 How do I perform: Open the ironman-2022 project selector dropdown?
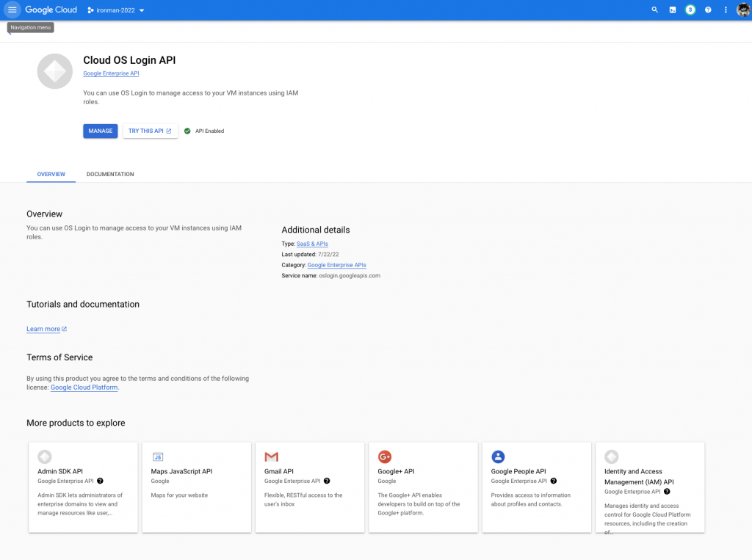point(115,10)
